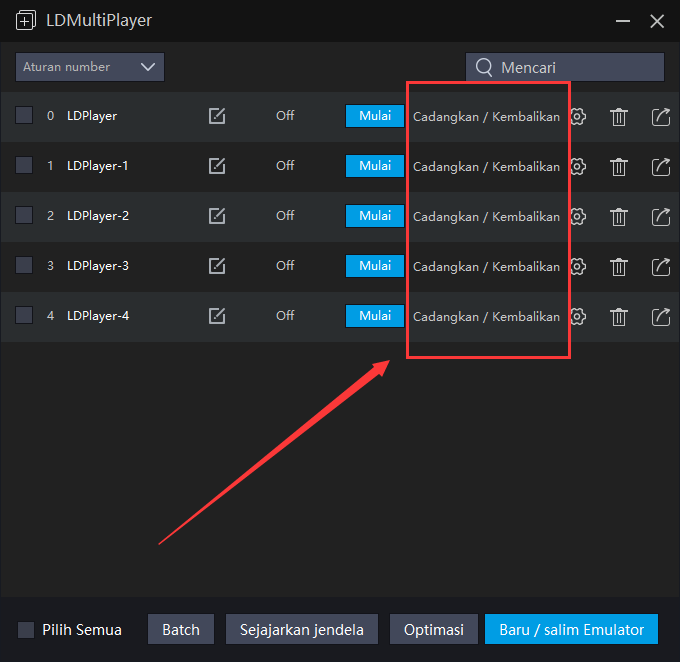Delete LDPlayer-4 using trash icon
Screen dimensions: 680x662
coord(619,316)
